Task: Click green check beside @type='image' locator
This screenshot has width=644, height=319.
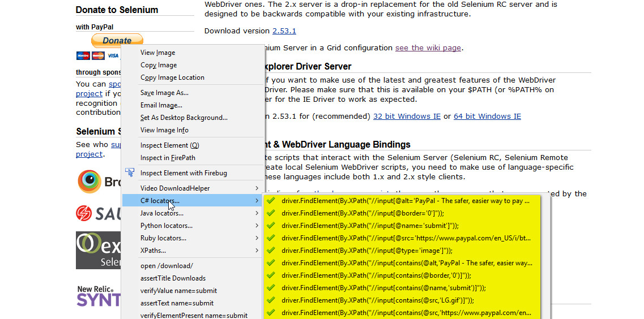Action: click(271, 250)
